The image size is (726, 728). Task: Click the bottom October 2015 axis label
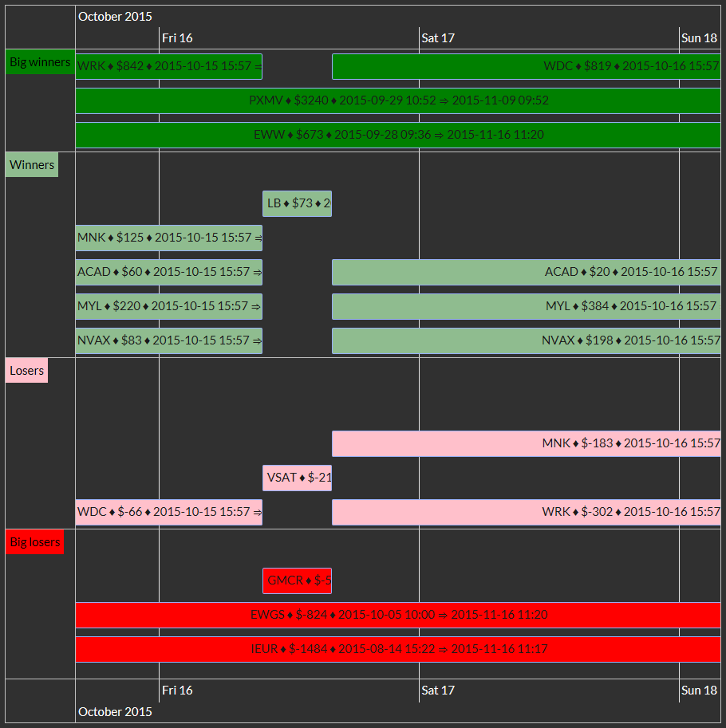tap(115, 712)
